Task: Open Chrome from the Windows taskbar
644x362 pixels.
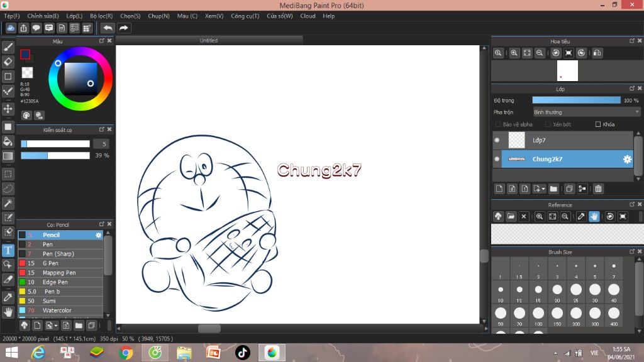Action: (126, 353)
